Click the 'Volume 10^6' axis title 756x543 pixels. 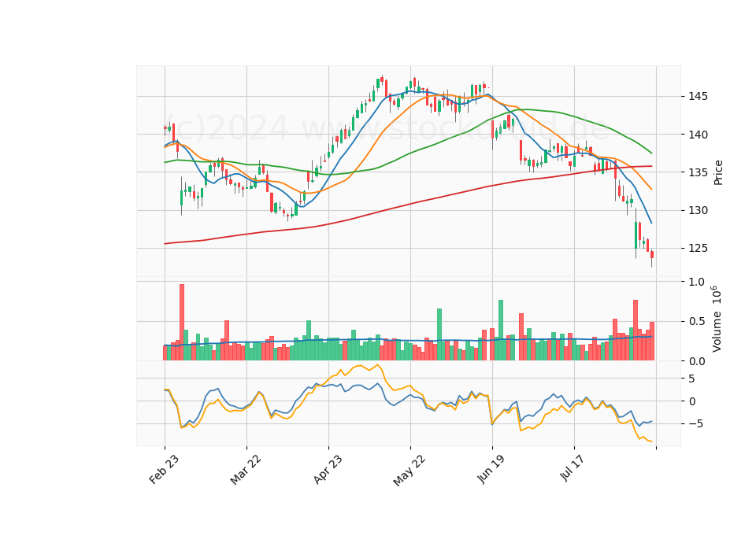716,319
